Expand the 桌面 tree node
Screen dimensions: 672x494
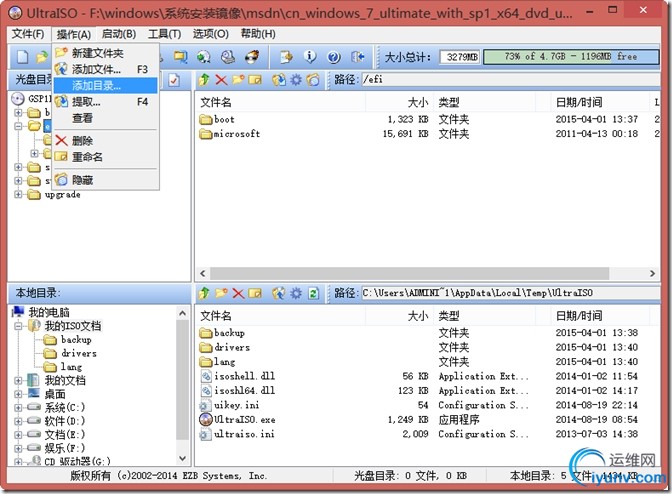point(18,394)
